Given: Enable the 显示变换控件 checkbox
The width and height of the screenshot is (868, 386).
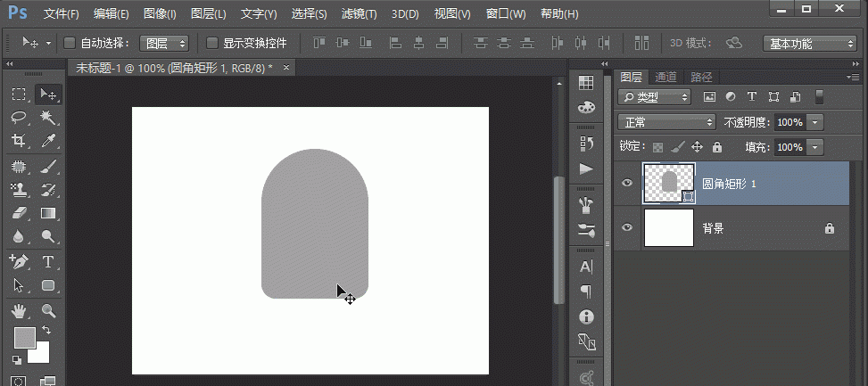Looking at the screenshot, I should pos(212,43).
